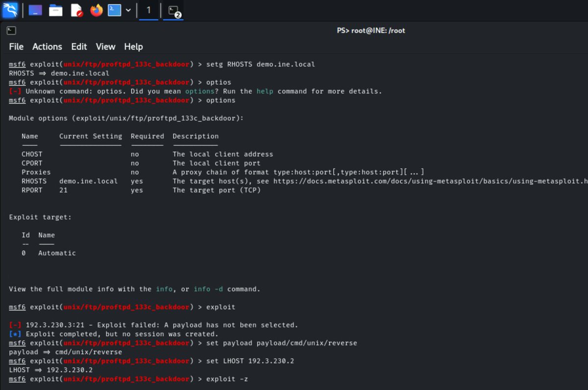Screen dimensions: 588x390
Task: Click 'demo.ine.local' value in options table
Action: (x=89, y=181)
